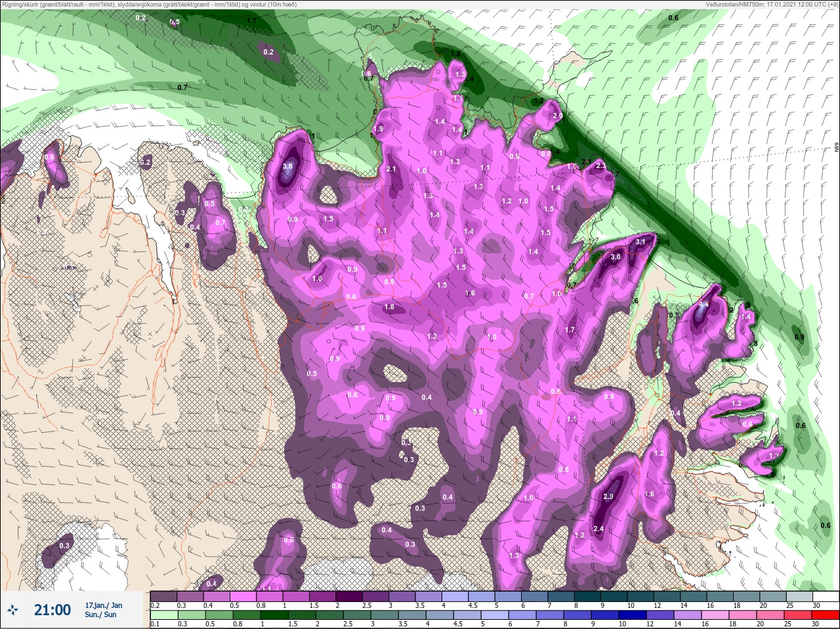840x629 pixels.
Task: Click the 4.4 precipitation value on the map
Action: (x=704, y=305)
